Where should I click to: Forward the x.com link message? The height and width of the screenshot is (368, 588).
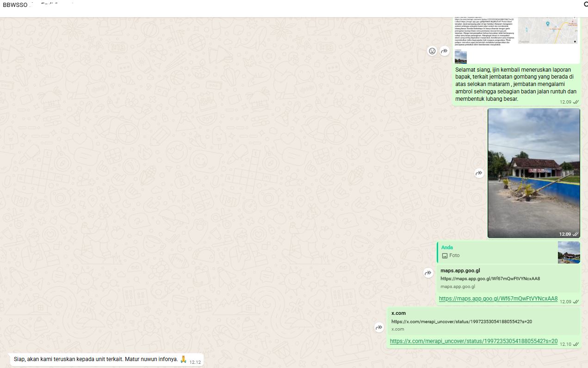pyautogui.click(x=379, y=328)
